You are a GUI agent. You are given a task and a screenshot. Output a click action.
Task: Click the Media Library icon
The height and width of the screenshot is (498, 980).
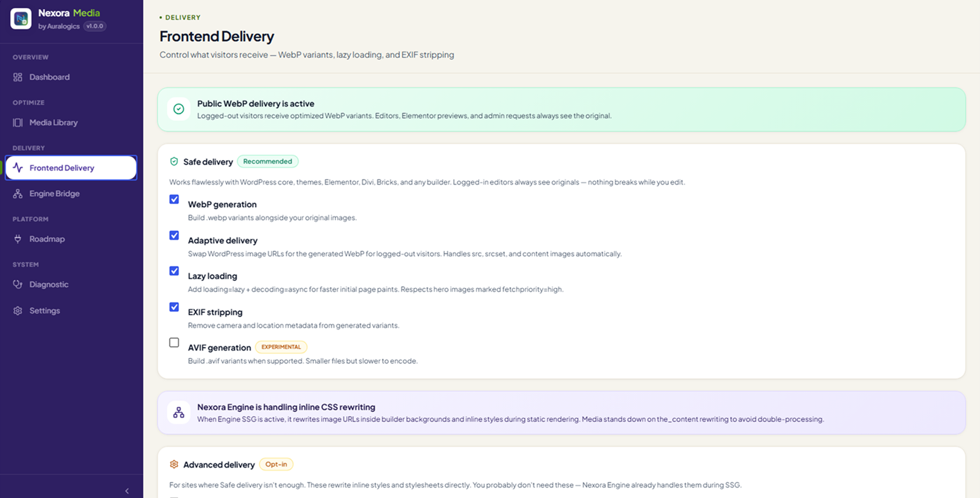tap(18, 122)
